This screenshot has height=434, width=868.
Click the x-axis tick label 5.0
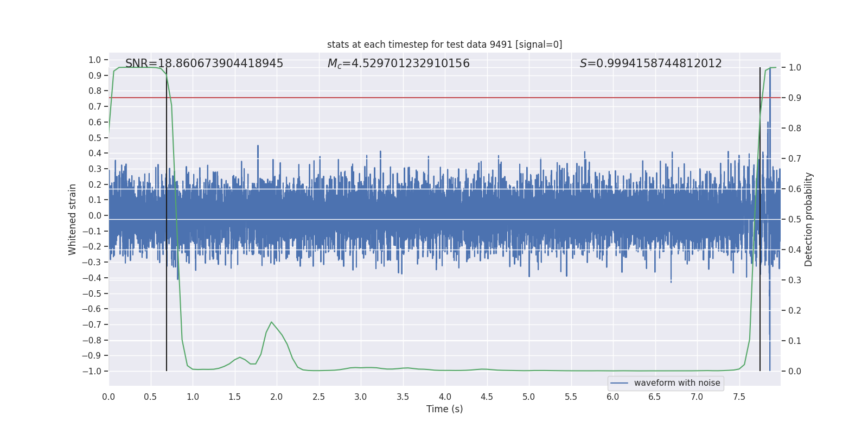(x=528, y=397)
